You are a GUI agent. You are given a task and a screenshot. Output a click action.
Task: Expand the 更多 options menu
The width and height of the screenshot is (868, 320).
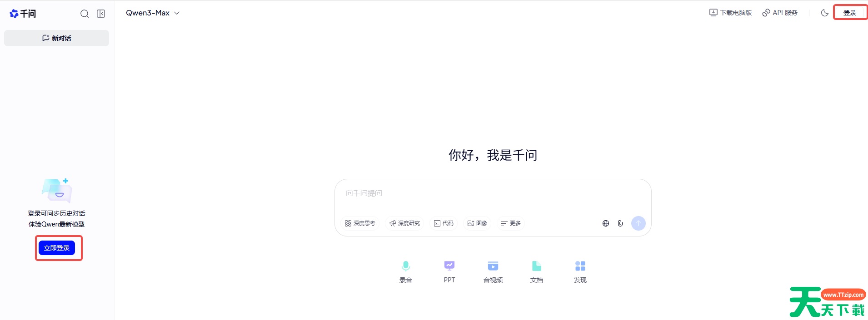click(511, 223)
